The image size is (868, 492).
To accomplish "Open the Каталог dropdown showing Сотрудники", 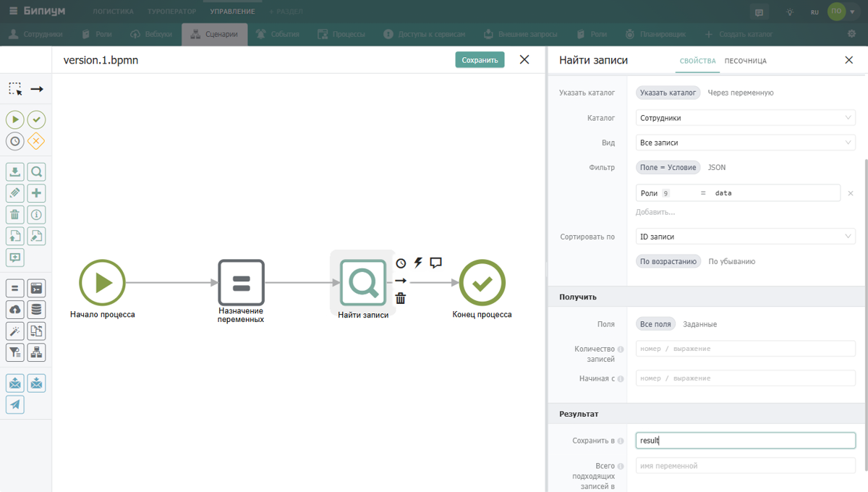I will [746, 118].
